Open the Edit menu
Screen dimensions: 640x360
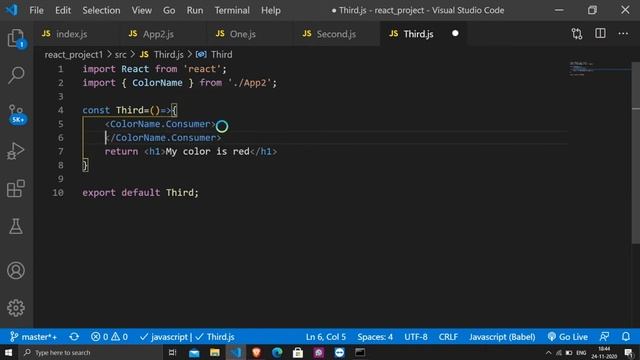pos(63,10)
